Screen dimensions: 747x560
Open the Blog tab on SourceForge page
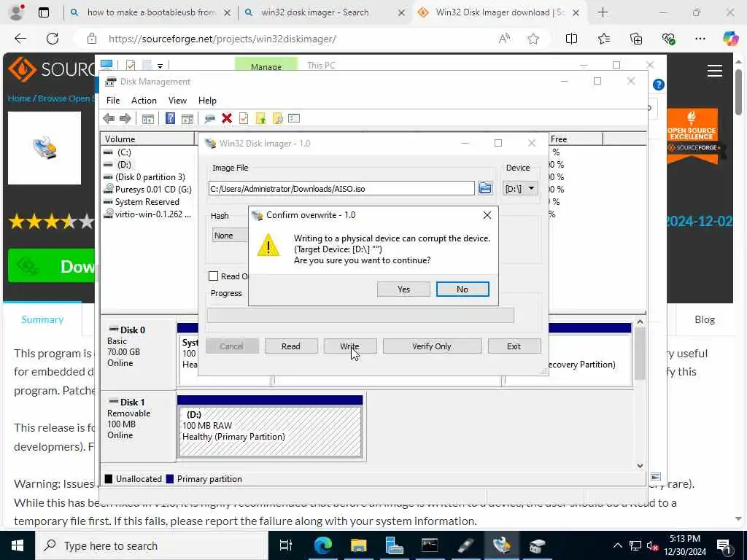[705, 319]
